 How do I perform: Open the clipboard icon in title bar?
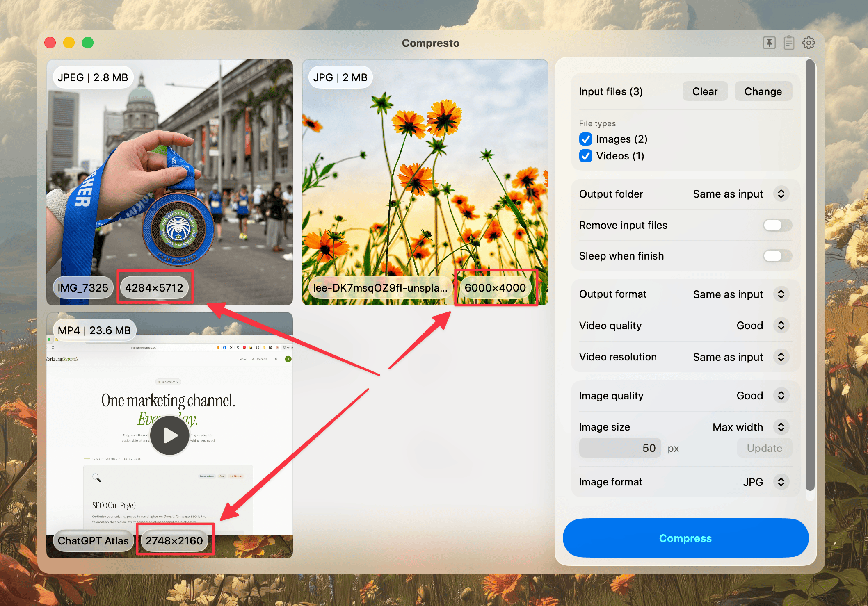[788, 43]
